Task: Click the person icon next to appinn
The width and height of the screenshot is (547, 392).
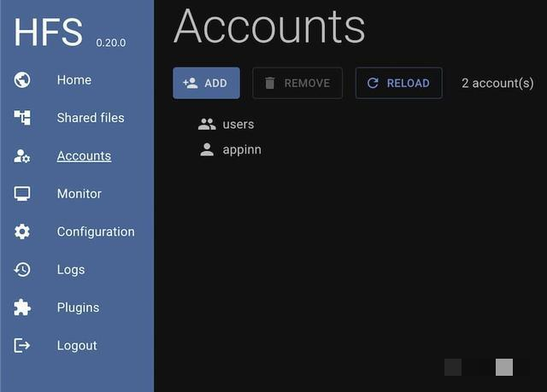Action: pyautogui.click(x=207, y=149)
